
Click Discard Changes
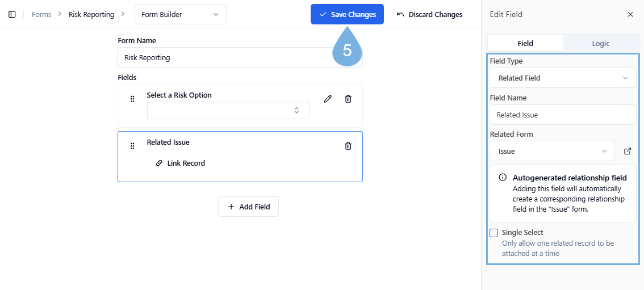click(429, 14)
